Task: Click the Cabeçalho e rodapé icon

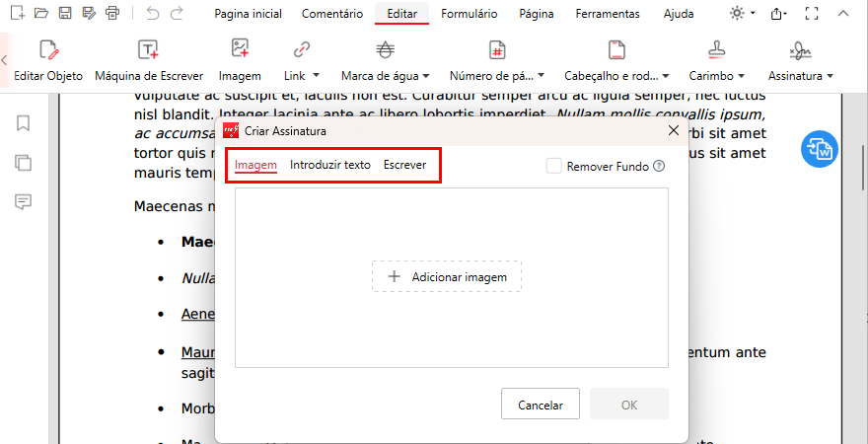Action: pyautogui.click(x=616, y=49)
